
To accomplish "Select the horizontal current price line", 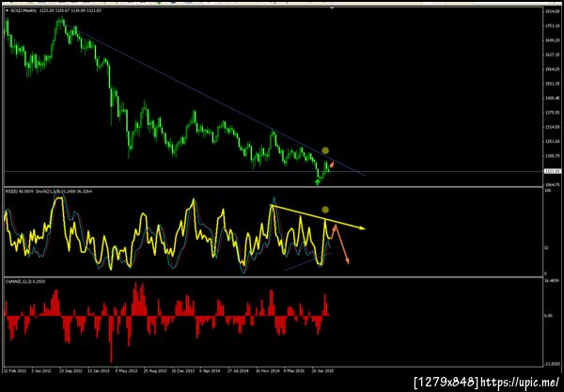I will [273, 171].
